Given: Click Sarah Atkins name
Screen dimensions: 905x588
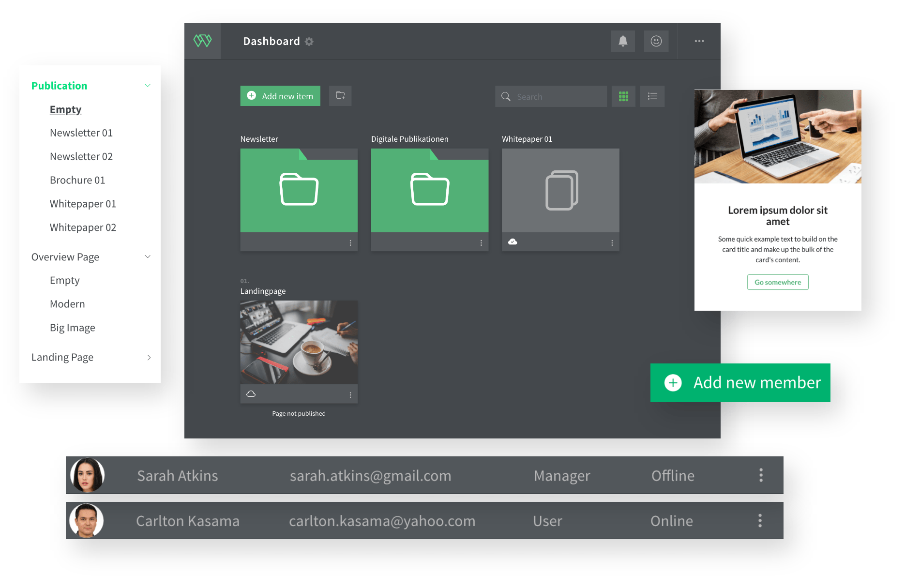Looking at the screenshot, I should pos(178,476).
